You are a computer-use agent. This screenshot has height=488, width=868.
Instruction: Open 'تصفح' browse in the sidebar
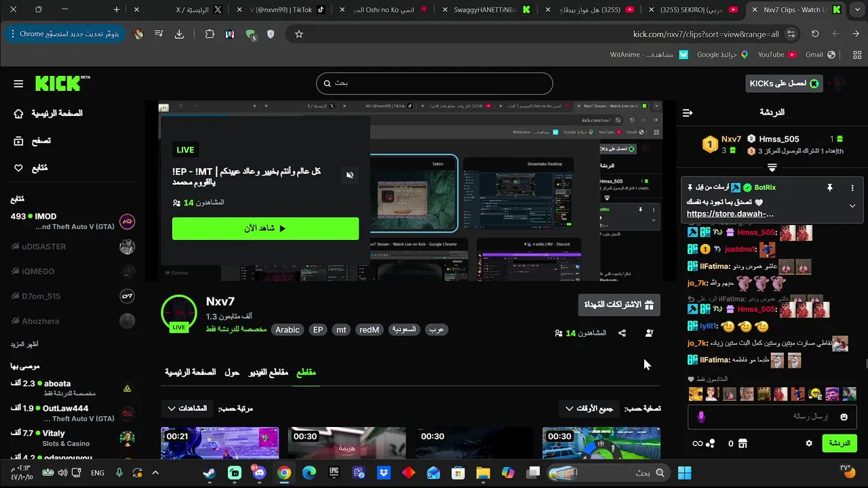coord(33,141)
